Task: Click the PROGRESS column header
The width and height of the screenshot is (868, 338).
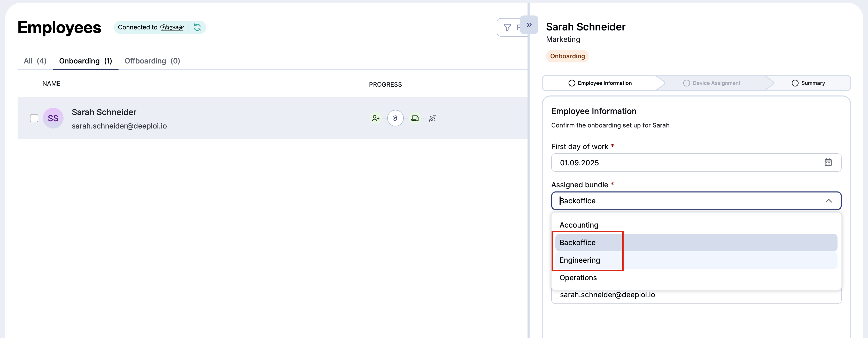Action: pyautogui.click(x=385, y=85)
